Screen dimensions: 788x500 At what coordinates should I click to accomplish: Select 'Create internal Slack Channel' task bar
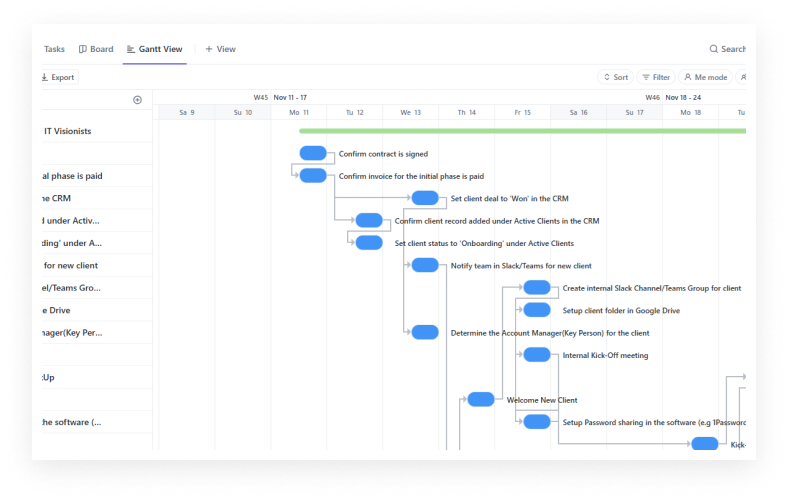[537, 287]
